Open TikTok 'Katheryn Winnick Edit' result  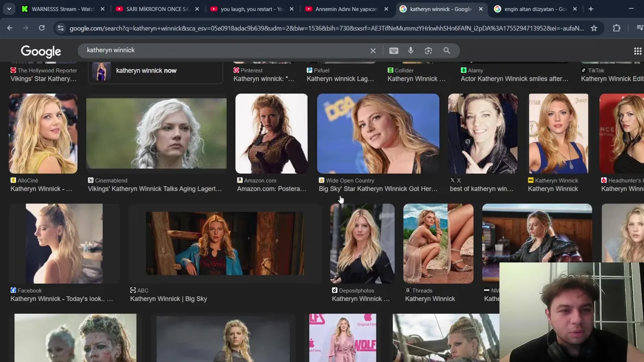pos(612,78)
